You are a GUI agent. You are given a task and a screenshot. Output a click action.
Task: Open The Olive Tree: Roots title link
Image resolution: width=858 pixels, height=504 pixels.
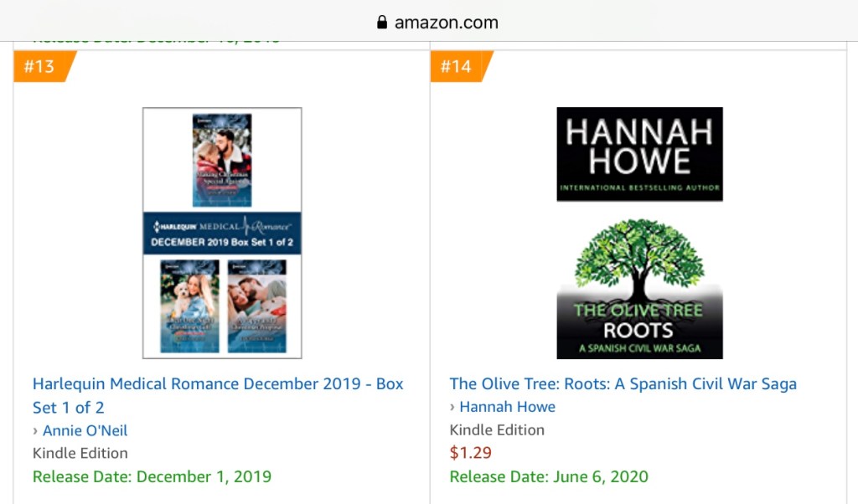point(623,383)
